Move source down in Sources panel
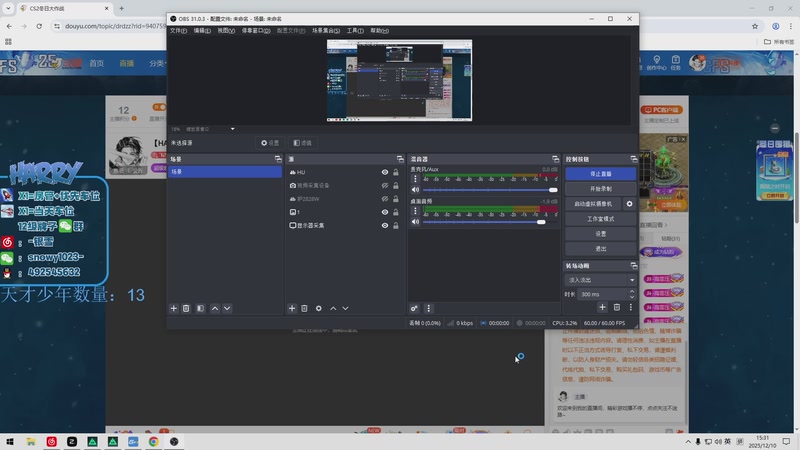800x450 pixels. (345, 308)
